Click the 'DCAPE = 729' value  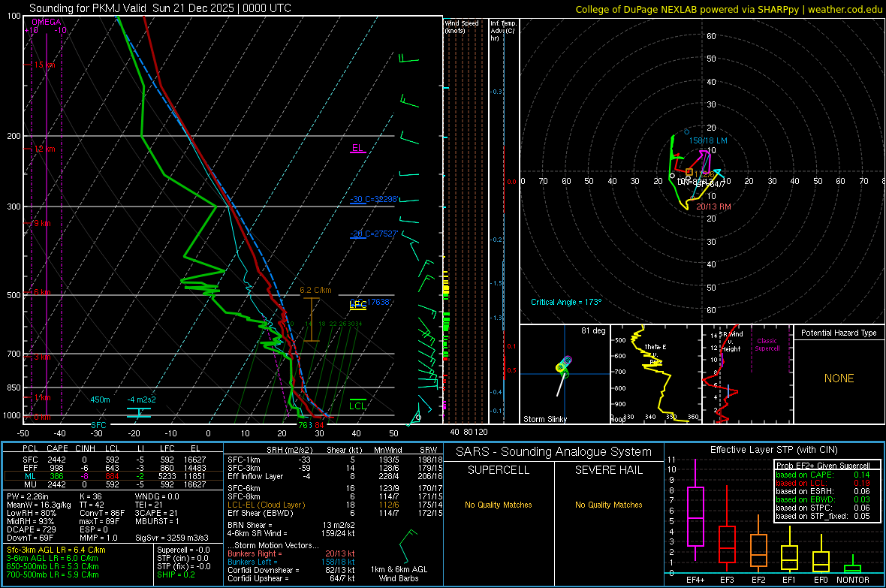tap(31, 529)
